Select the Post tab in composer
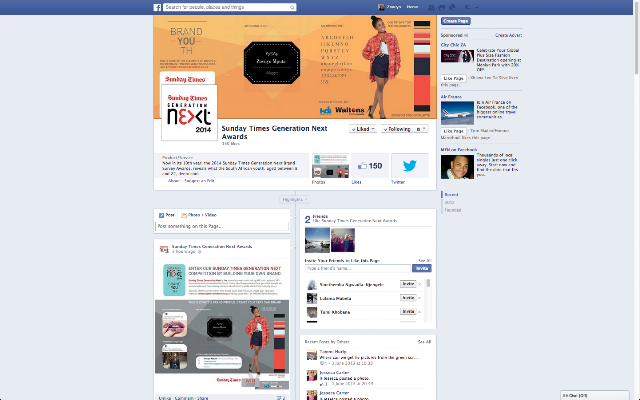This screenshot has height=400, width=640. click(167, 215)
